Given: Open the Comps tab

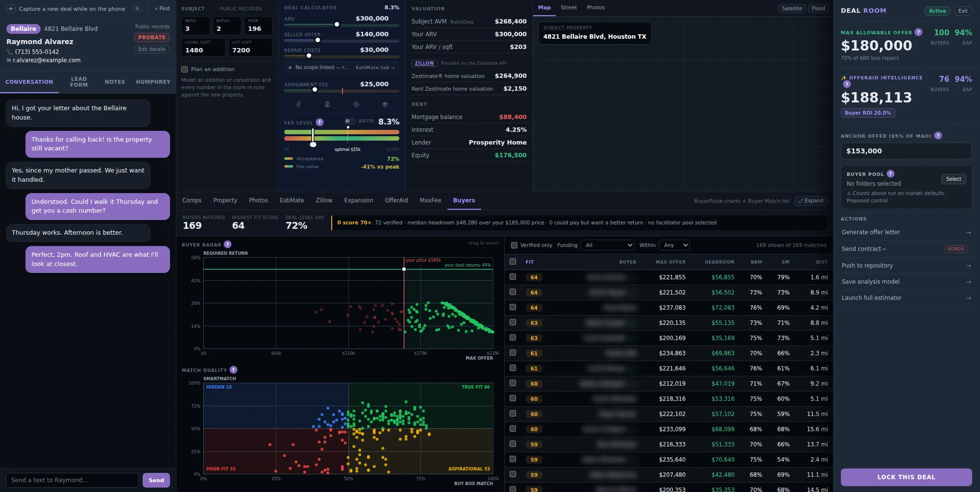Looking at the screenshot, I should (x=192, y=200).
